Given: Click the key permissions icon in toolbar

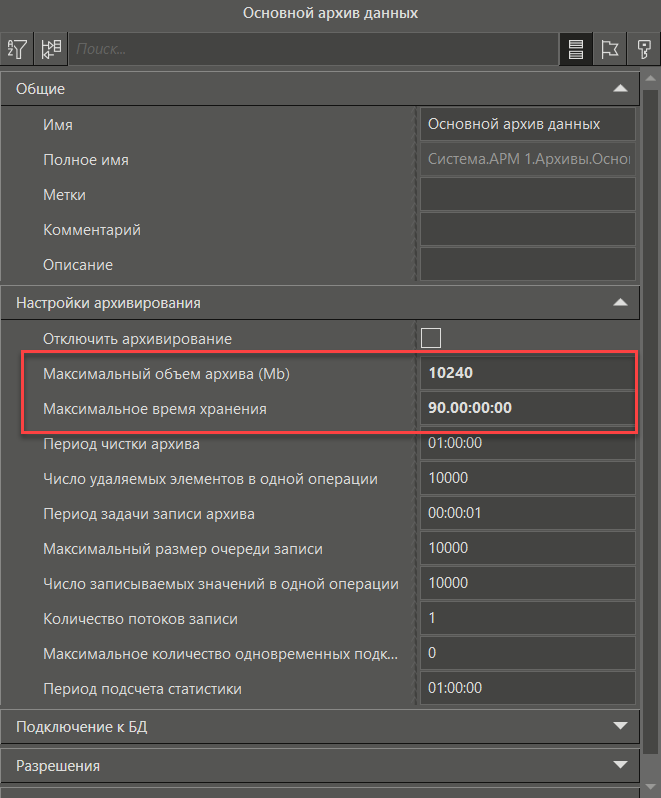Looking at the screenshot, I should tap(641, 49).
